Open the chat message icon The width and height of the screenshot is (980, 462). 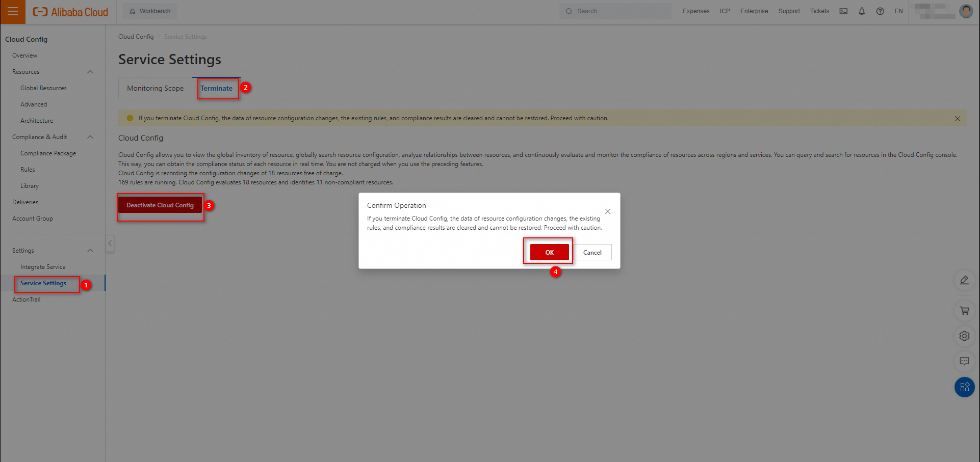tap(964, 362)
